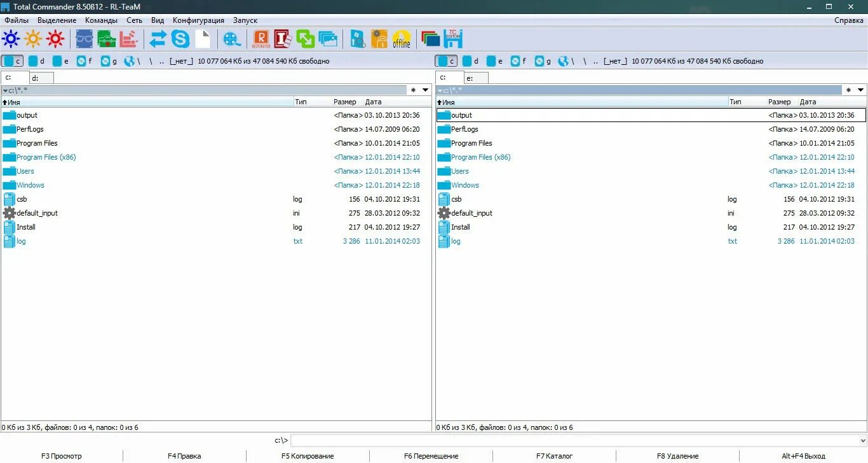Image resolution: width=868 pixels, height=463 pixels.
Task: Click the F4 Правка button
Action: (184, 456)
